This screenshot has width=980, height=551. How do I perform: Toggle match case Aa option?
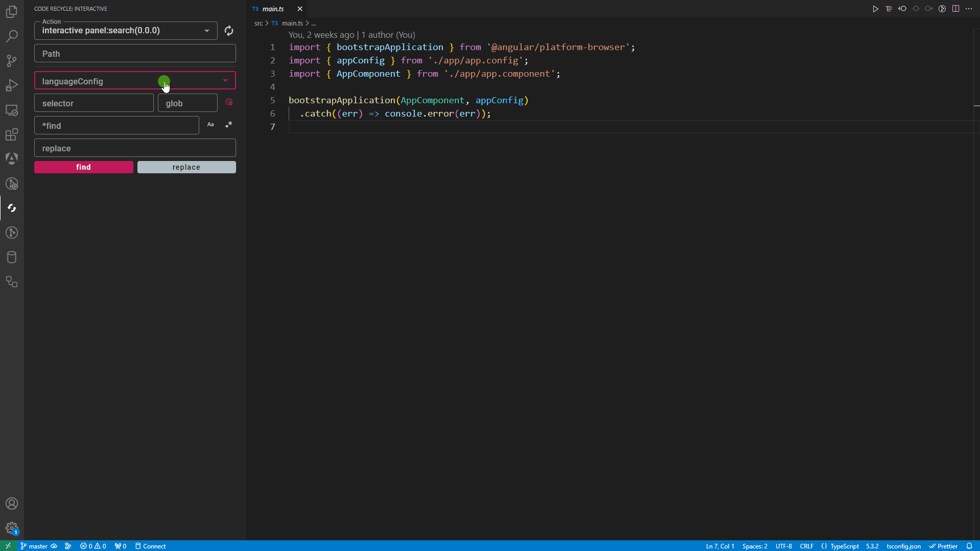coord(211,125)
